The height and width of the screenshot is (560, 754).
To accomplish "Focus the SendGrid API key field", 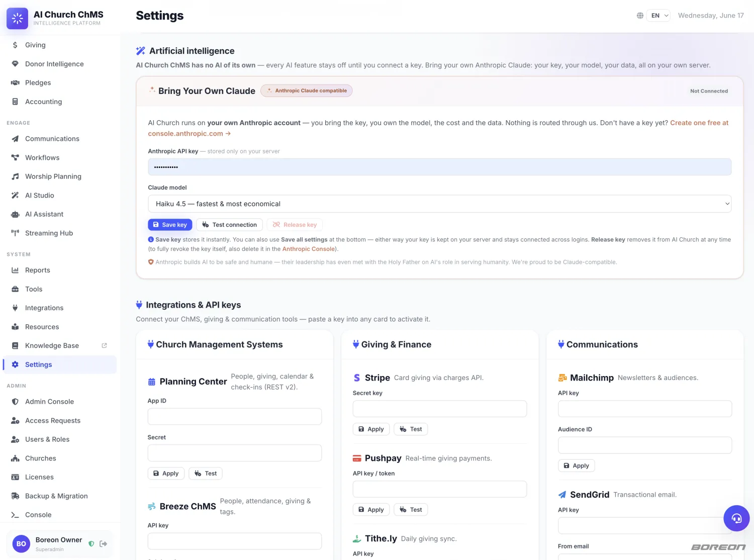I will tap(645, 526).
